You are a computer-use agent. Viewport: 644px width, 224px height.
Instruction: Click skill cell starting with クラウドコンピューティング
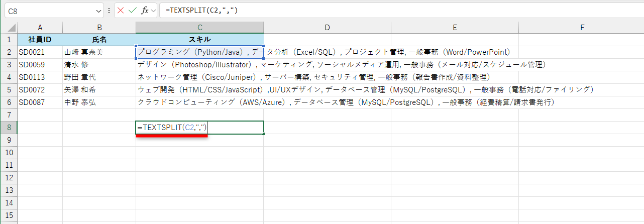[x=199, y=102]
